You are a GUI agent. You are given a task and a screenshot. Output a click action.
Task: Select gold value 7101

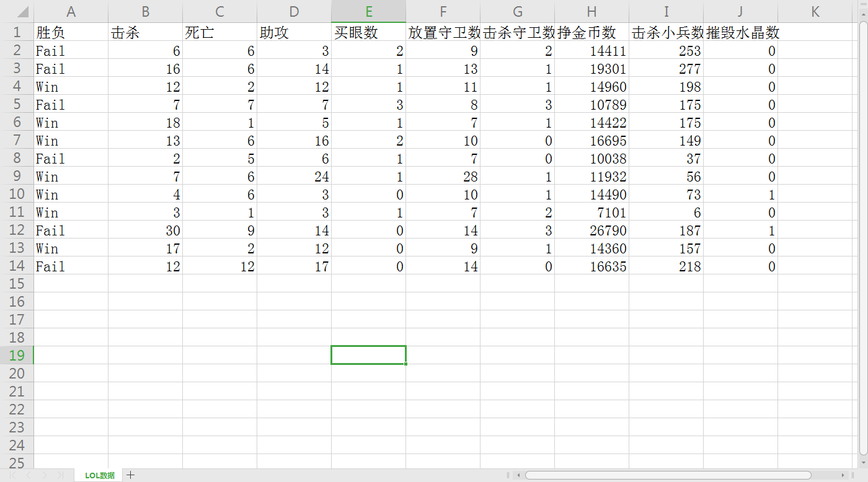coord(591,212)
